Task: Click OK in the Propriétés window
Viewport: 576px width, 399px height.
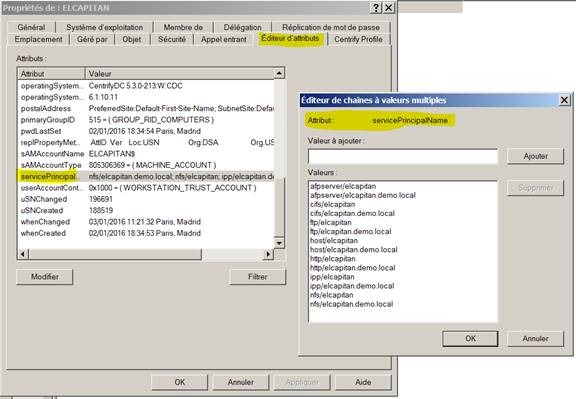Action: click(x=180, y=382)
